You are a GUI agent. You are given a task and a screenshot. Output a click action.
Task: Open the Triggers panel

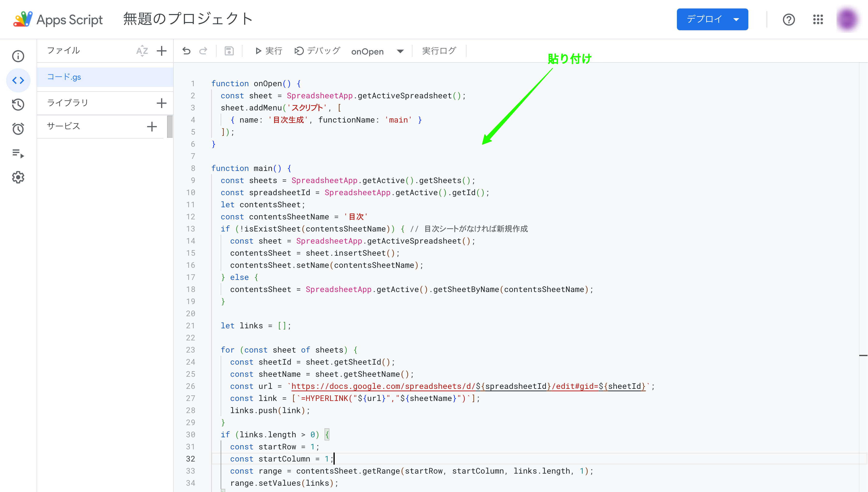(x=18, y=129)
